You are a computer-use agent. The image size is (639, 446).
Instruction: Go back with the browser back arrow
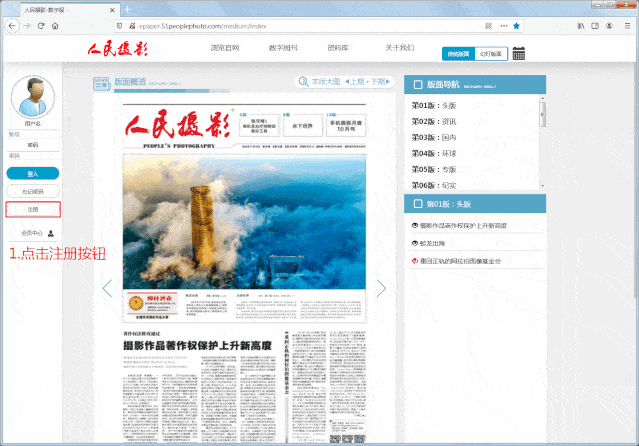click(x=12, y=26)
